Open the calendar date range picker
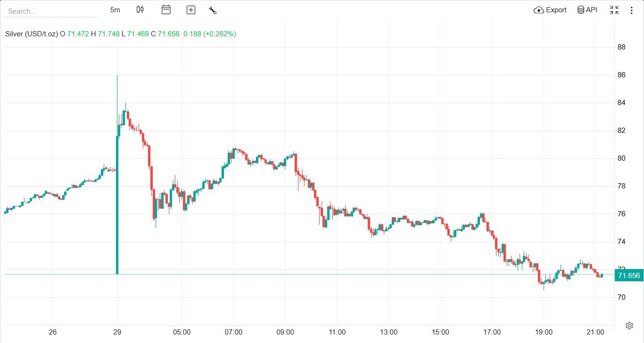Image resolution: width=644 pixels, height=343 pixels. [166, 10]
